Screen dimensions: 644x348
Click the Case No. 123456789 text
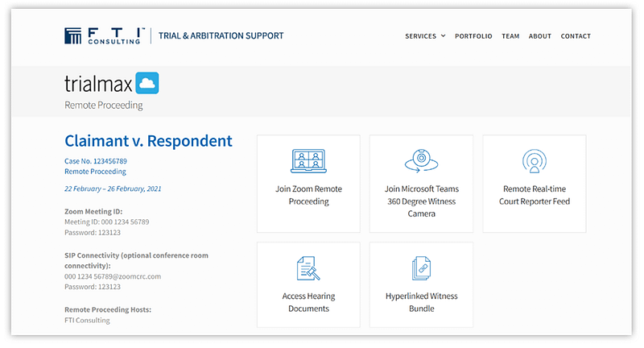click(96, 161)
